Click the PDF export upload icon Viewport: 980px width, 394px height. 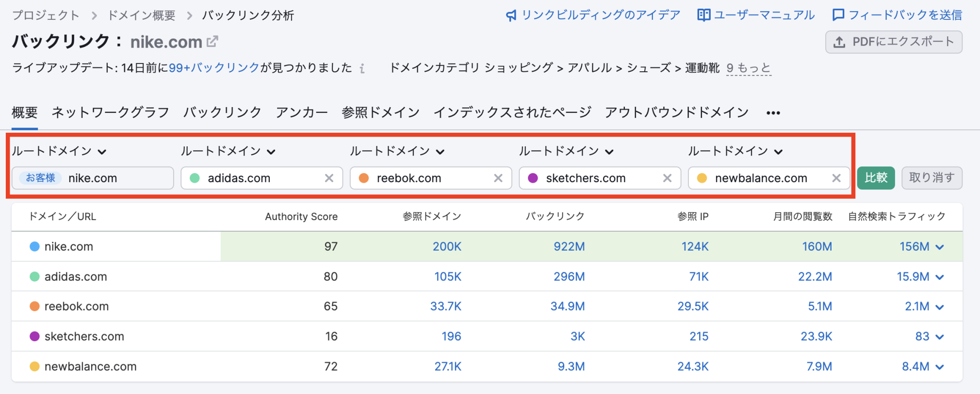839,42
